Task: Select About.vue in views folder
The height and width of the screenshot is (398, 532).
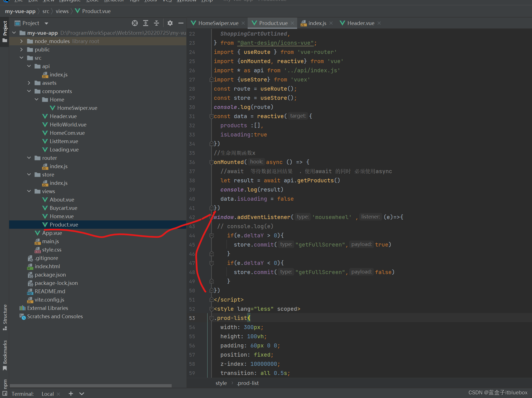Action: click(62, 200)
